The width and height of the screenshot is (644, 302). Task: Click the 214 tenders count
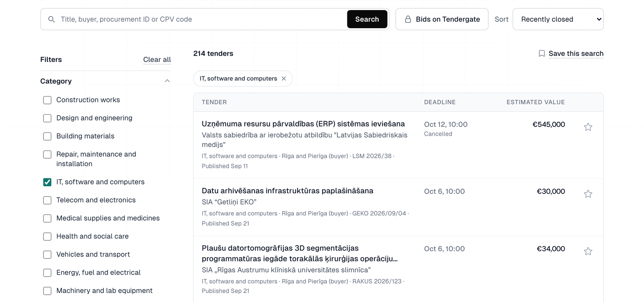[213, 54]
